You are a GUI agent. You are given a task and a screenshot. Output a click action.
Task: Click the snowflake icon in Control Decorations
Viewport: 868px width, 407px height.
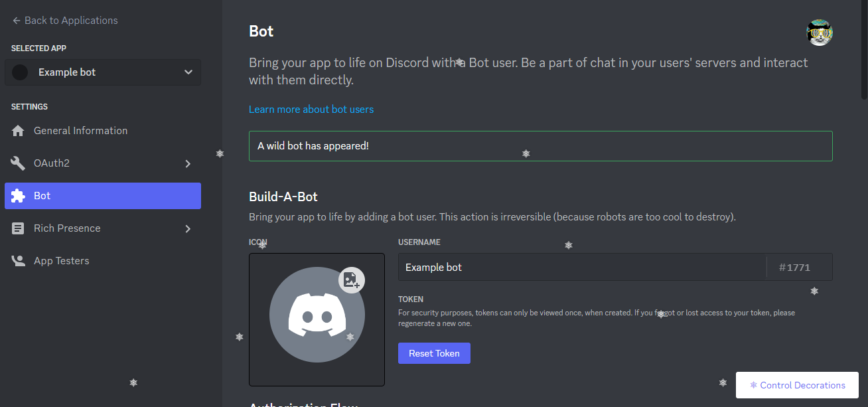point(753,385)
